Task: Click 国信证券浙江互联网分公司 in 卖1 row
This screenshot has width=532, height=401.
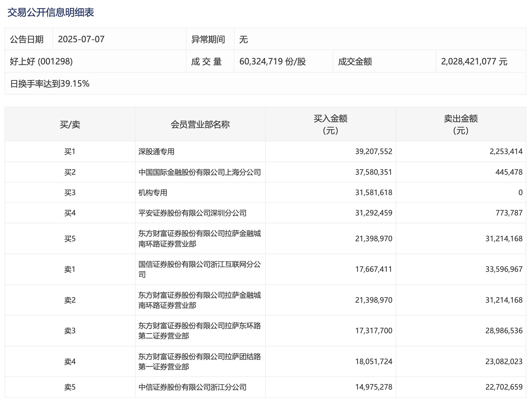Action: 199,269
